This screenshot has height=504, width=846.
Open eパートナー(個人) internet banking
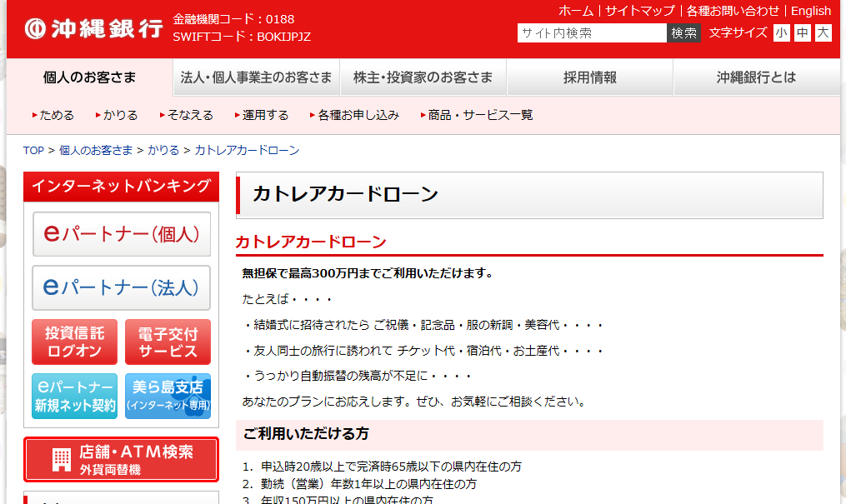pyautogui.click(x=122, y=234)
